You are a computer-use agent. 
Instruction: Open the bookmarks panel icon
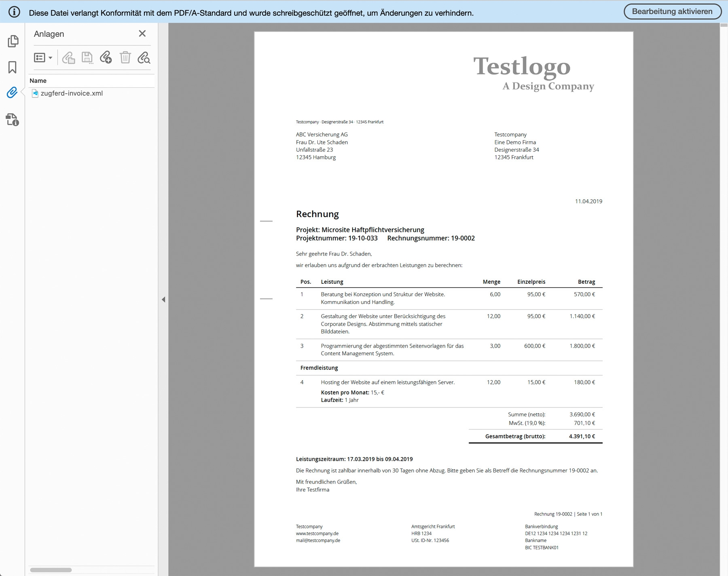(13, 67)
